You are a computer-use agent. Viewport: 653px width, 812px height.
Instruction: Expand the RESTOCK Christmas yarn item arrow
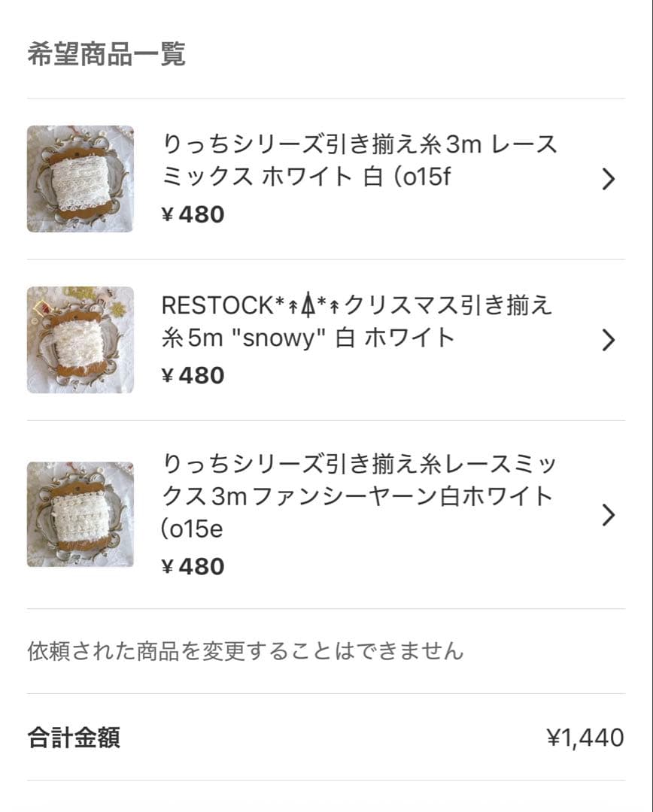pyautogui.click(x=609, y=340)
